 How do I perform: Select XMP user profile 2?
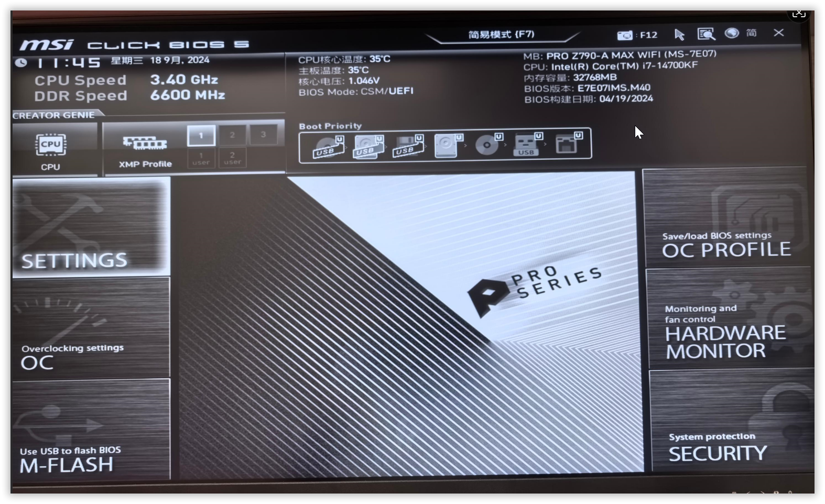pyautogui.click(x=232, y=158)
